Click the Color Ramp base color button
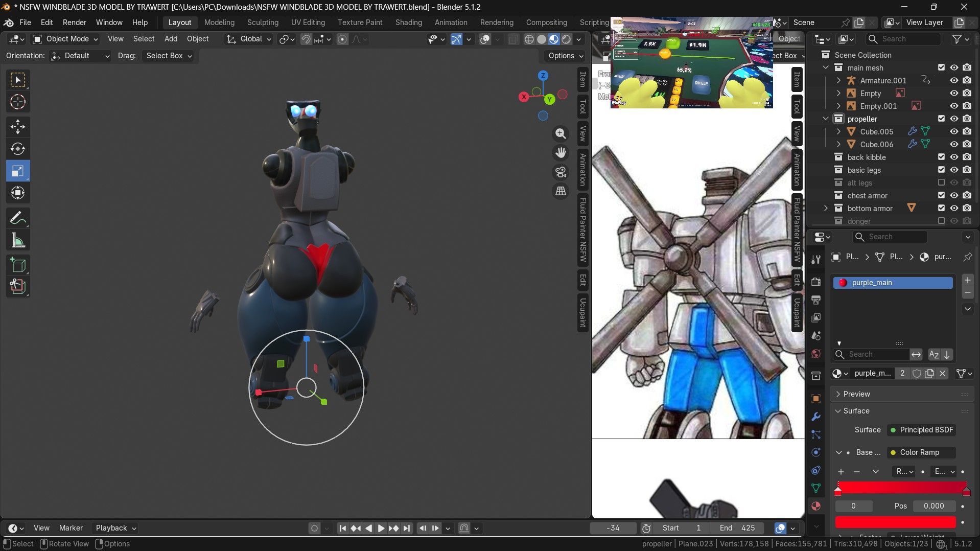 click(921, 452)
